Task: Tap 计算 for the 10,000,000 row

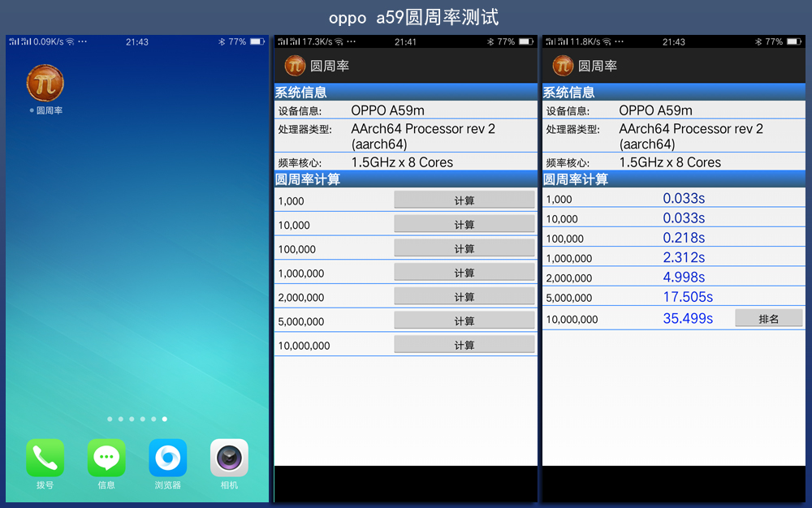Action: [464, 344]
